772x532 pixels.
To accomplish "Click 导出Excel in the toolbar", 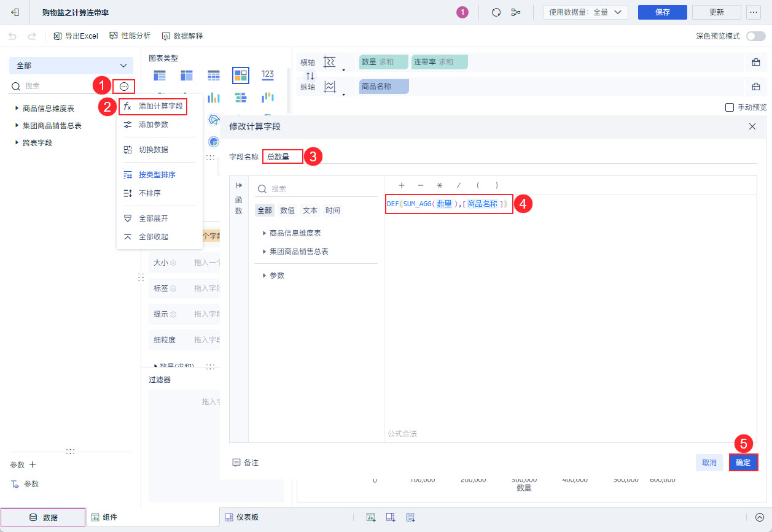I will coord(76,36).
